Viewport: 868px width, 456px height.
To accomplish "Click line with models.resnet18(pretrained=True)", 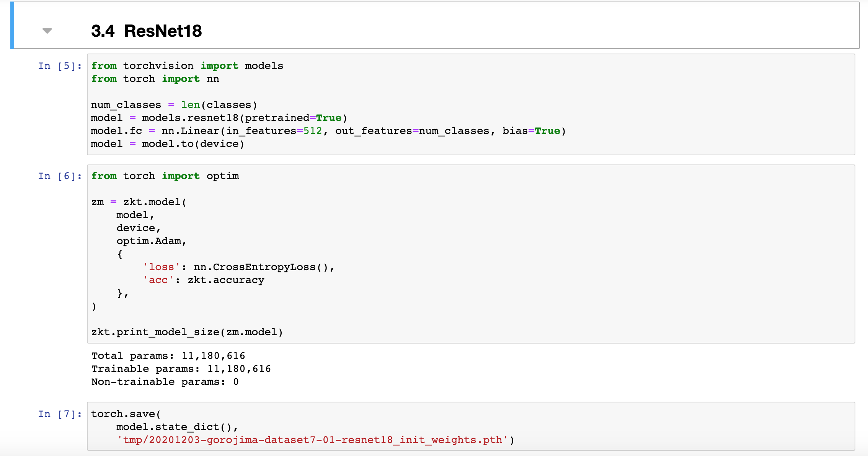I will point(219,118).
